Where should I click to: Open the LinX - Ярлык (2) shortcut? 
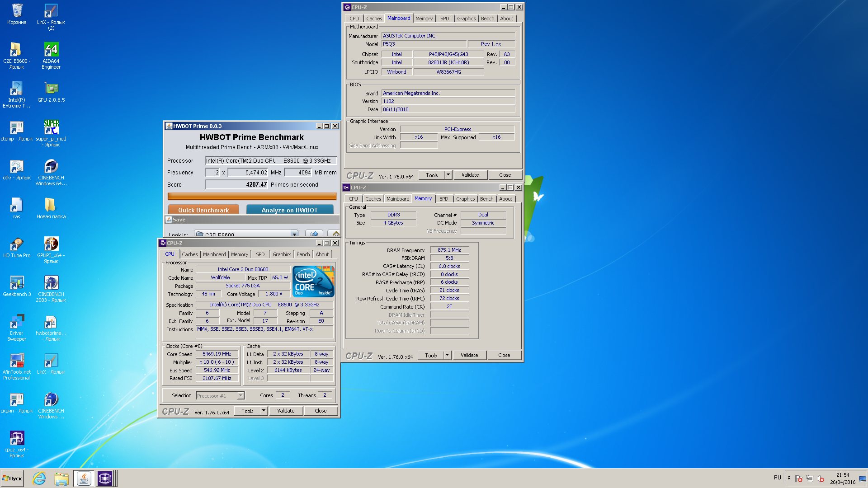[x=51, y=17]
